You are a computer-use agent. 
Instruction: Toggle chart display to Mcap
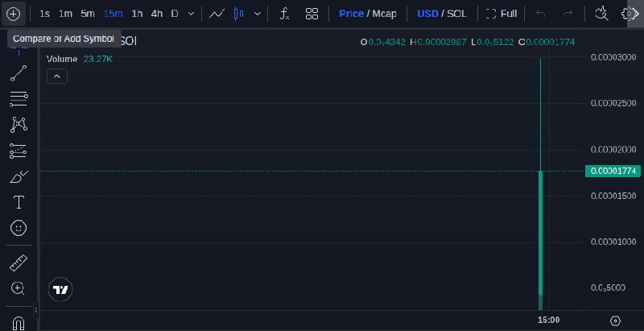(384, 14)
